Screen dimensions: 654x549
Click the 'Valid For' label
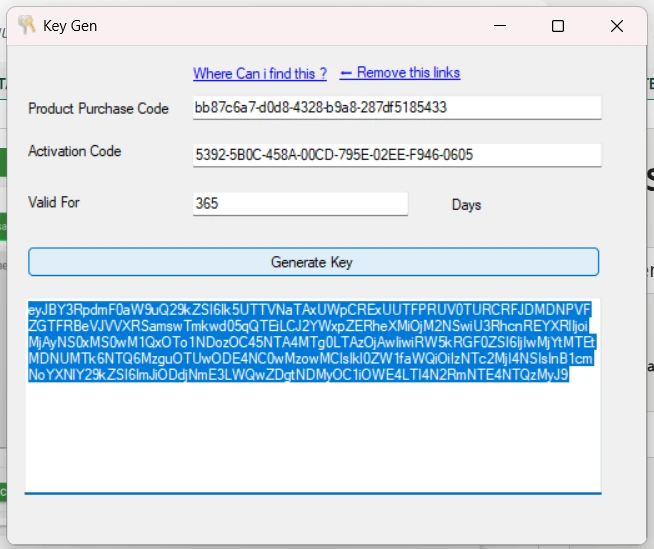(54, 202)
